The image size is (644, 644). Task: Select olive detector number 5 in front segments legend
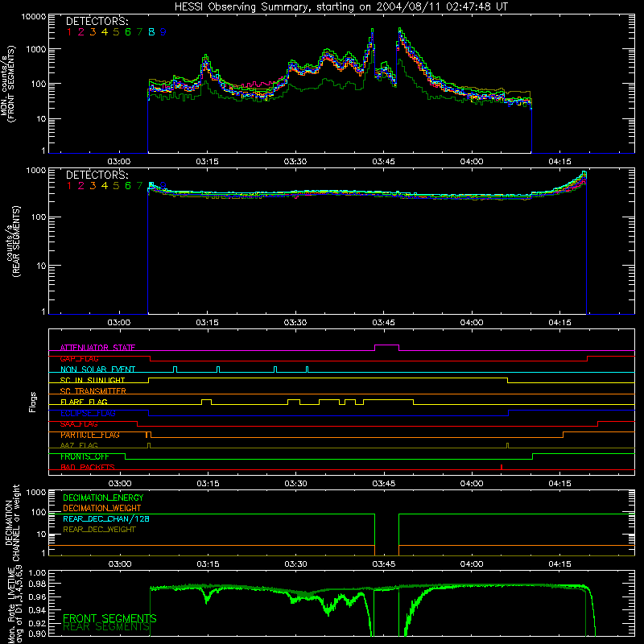tap(116, 32)
